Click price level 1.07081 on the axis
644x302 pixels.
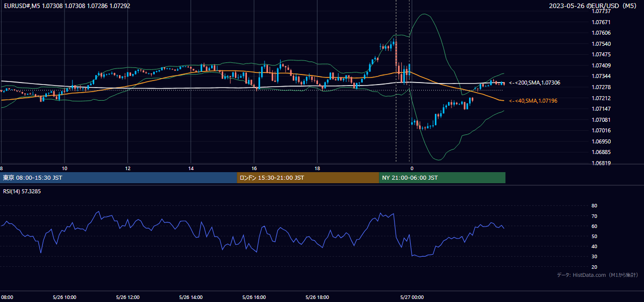(x=601, y=120)
